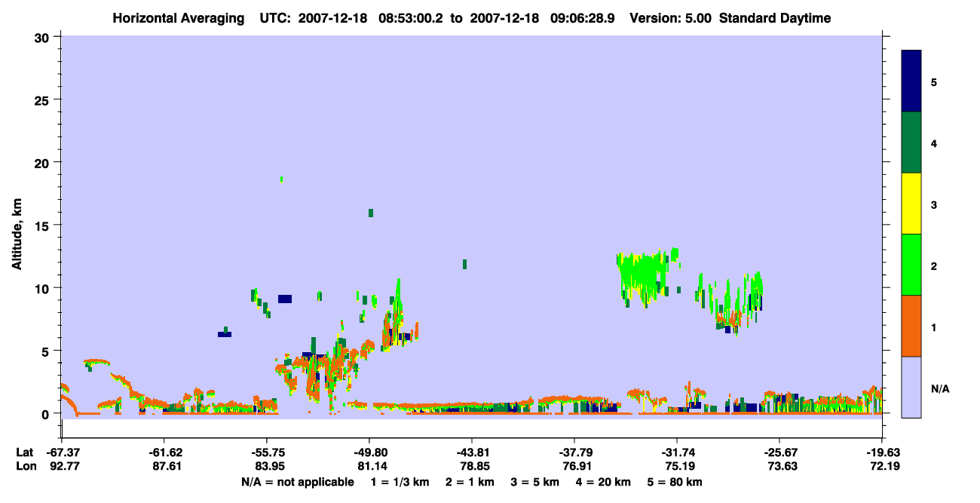Click the longitude value 73.63
Screen dimensions: 980x503
781,467
